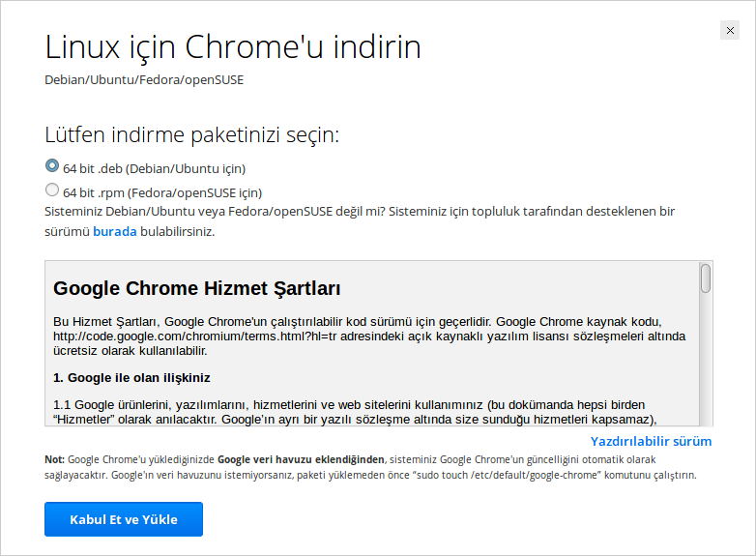756x556 pixels.
Task: Click 'Debian/Ubuntu/Fedora/openSUSE' subtitle text
Action: click(x=144, y=80)
